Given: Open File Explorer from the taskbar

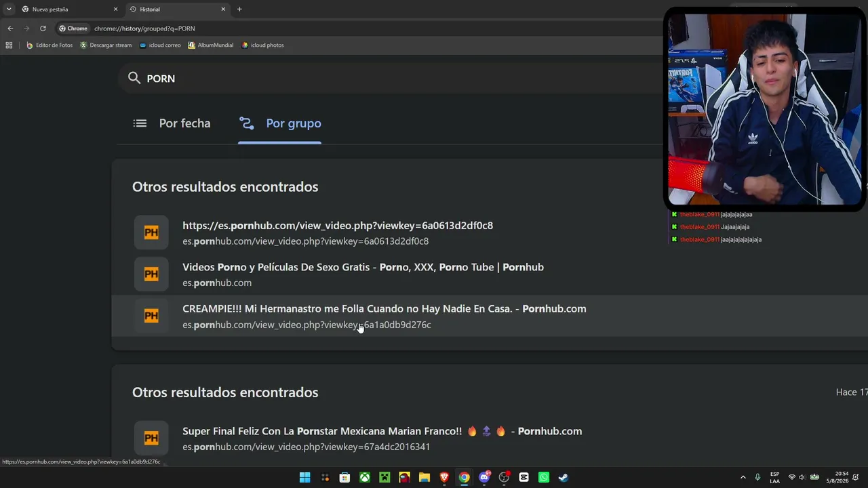Looking at the screenshot, I should (x=425, y=477).
